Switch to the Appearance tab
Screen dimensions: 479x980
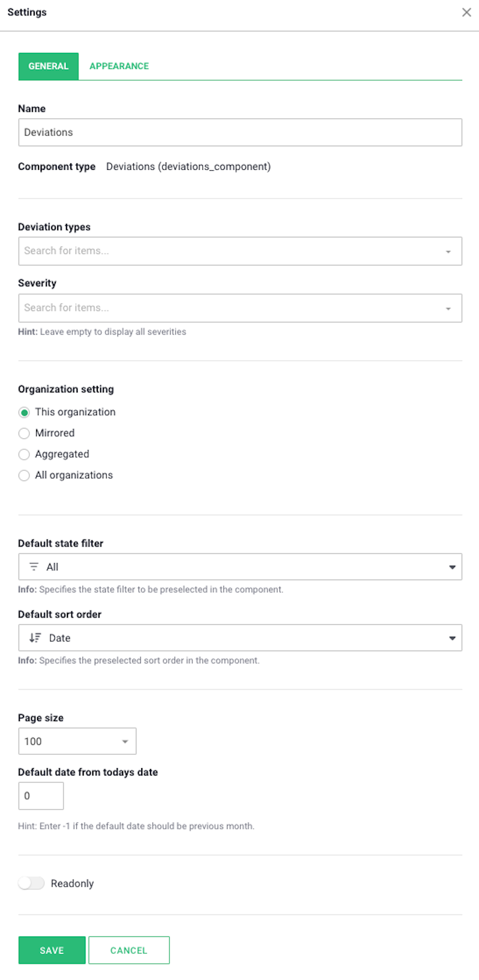pyautogui.click(x=119, y=66)
